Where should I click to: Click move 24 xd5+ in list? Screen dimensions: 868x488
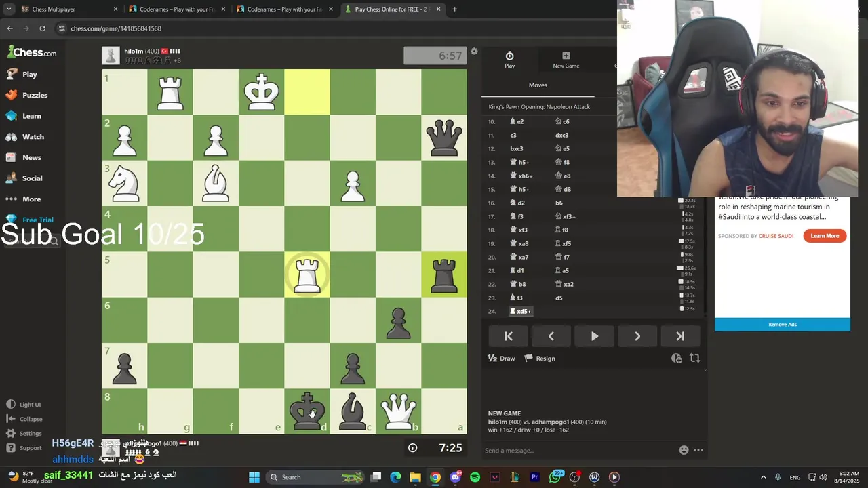click(x=521, y=311)
